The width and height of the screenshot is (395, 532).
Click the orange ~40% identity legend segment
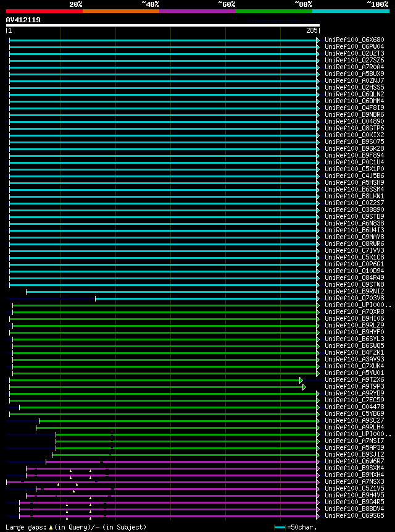point(121,11)
